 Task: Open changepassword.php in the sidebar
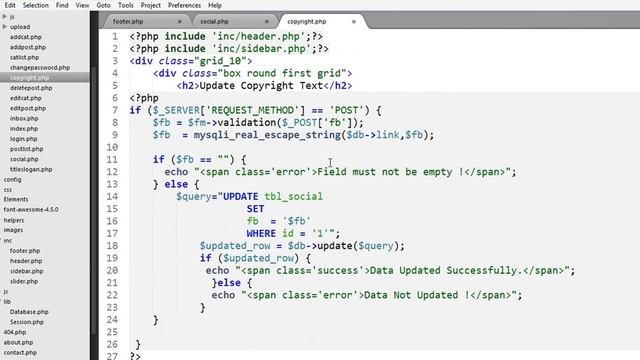40,67
